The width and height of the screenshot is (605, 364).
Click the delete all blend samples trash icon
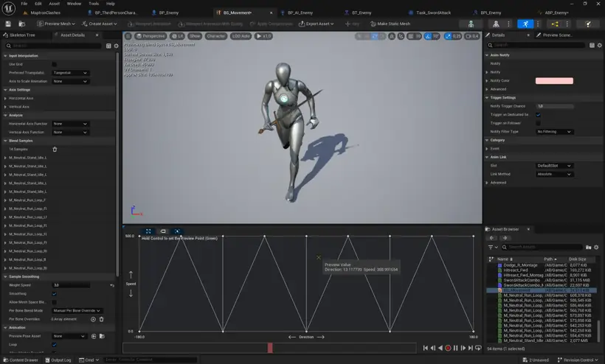55,149
